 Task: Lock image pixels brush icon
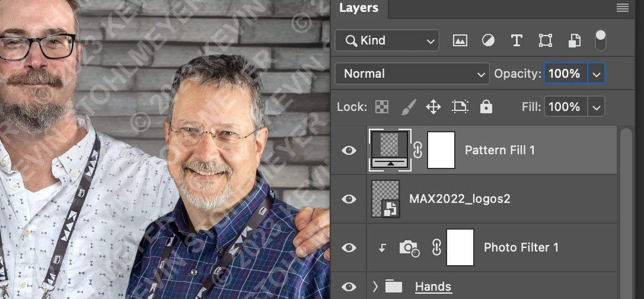click(x=408, y=107)
